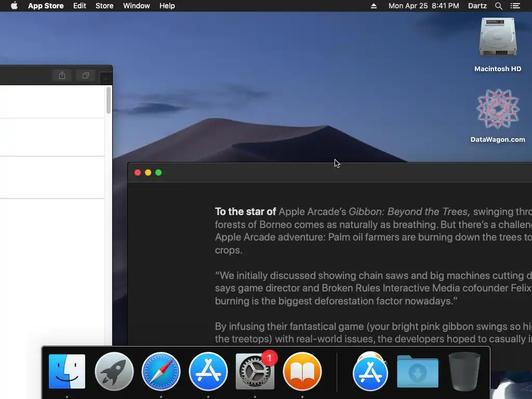Open the Dartz user menu
The height and width of the screenshot is (399, 532).
coord(477,6)
